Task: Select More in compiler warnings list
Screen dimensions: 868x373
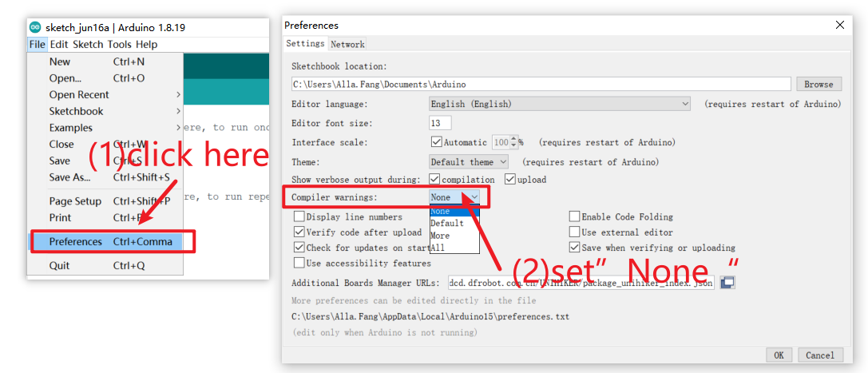Action: (x=454, y=235)
